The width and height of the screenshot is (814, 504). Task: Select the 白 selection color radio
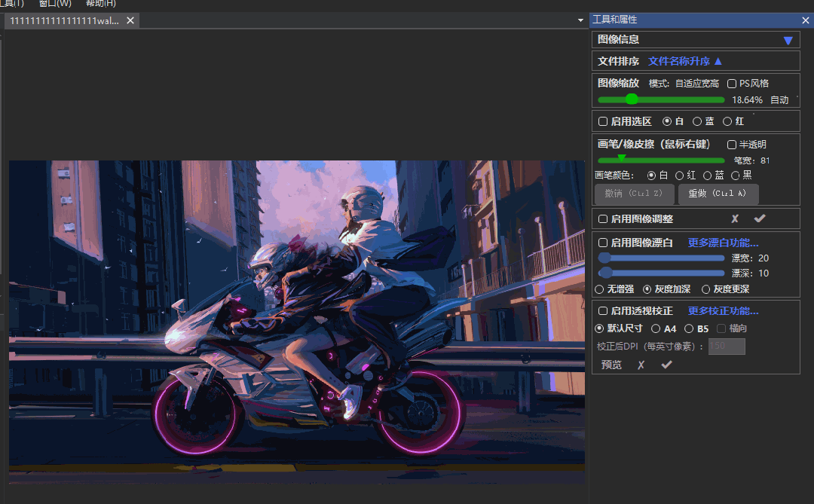[667, 121]
